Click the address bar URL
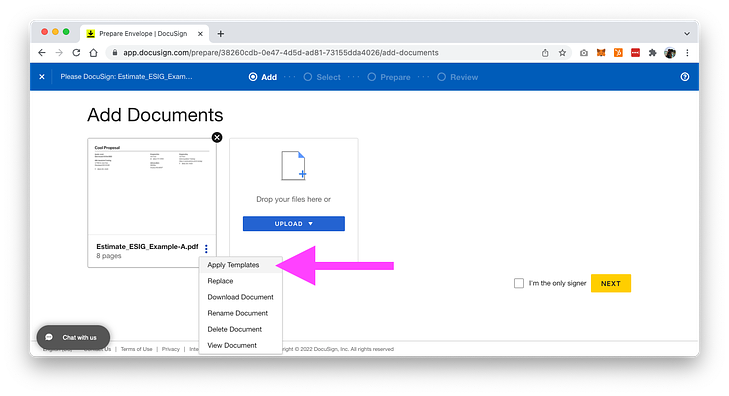Screen dimensions: 729x396 click(280, 53)
